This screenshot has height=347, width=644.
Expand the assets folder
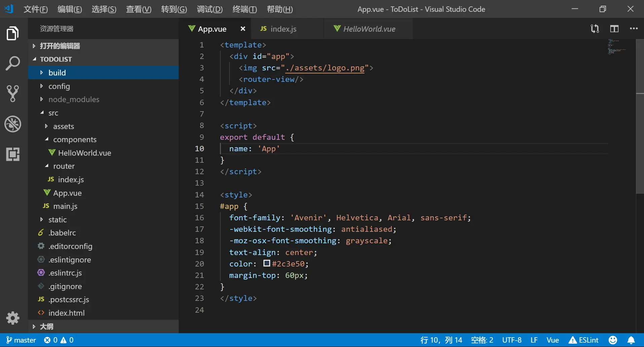pyautogui.click(x=46, y=126)
